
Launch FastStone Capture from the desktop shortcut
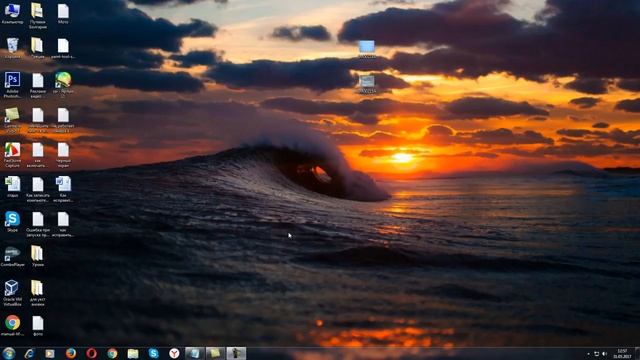coord(12,155)
